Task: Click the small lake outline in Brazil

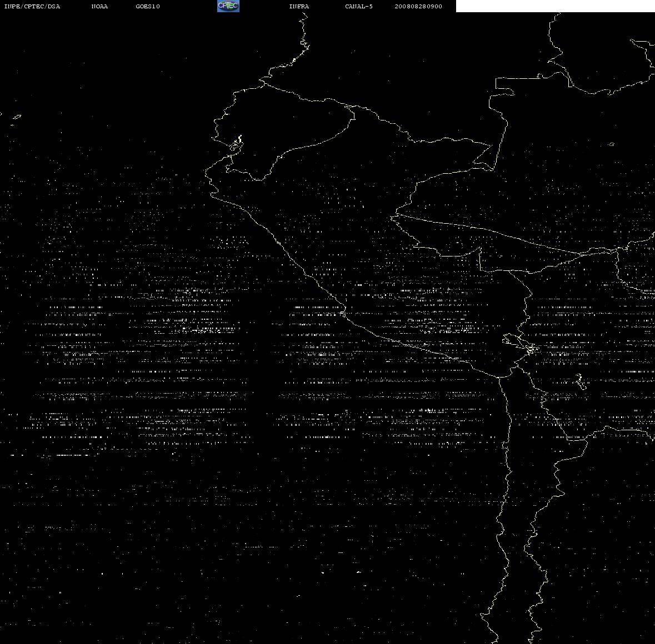Action: [x=611, y=144]
